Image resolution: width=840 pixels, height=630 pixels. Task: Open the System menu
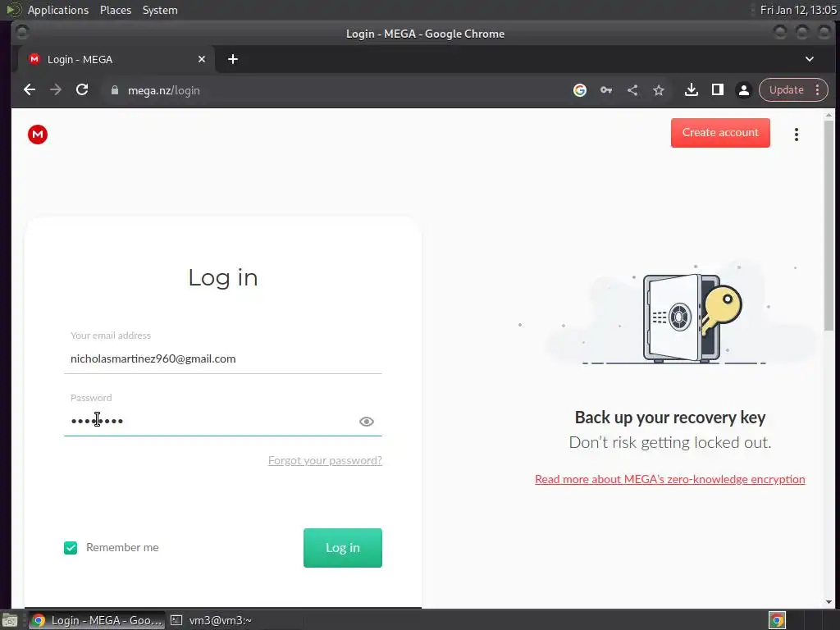pos(160,10)
